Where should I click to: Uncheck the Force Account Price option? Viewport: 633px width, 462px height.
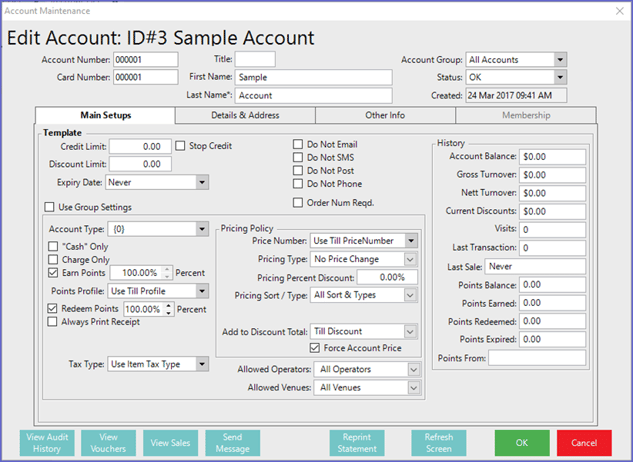[315, 348]
